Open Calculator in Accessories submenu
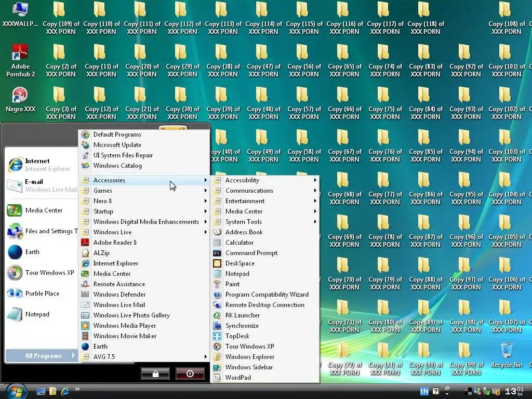Viewport: 532px width, 399px height. click(264, 243)
